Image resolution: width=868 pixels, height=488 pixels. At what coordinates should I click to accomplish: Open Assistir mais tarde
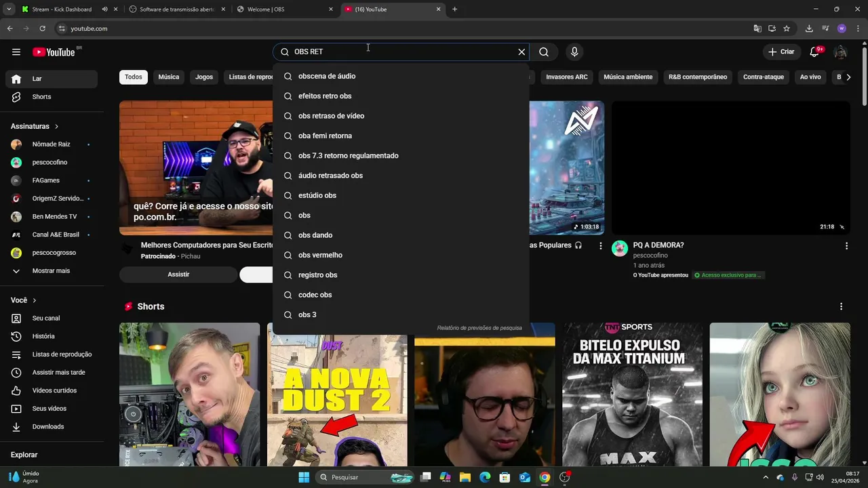[x=52, y=373]
